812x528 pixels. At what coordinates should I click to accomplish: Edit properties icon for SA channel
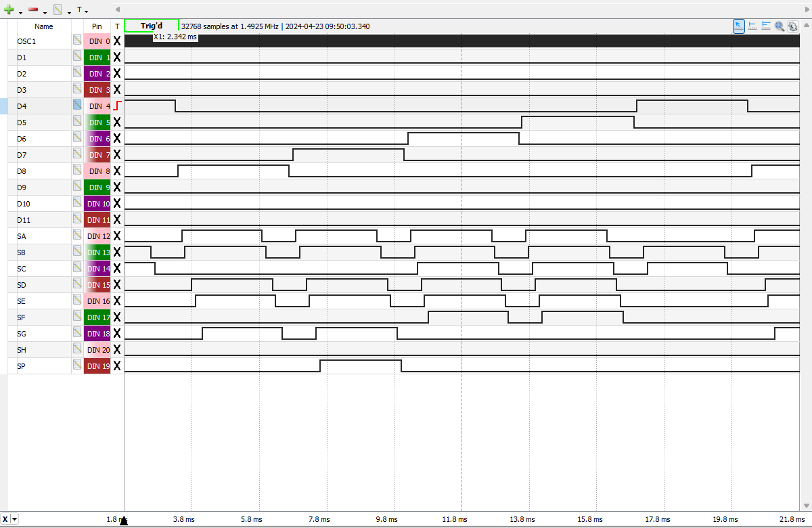77,236
